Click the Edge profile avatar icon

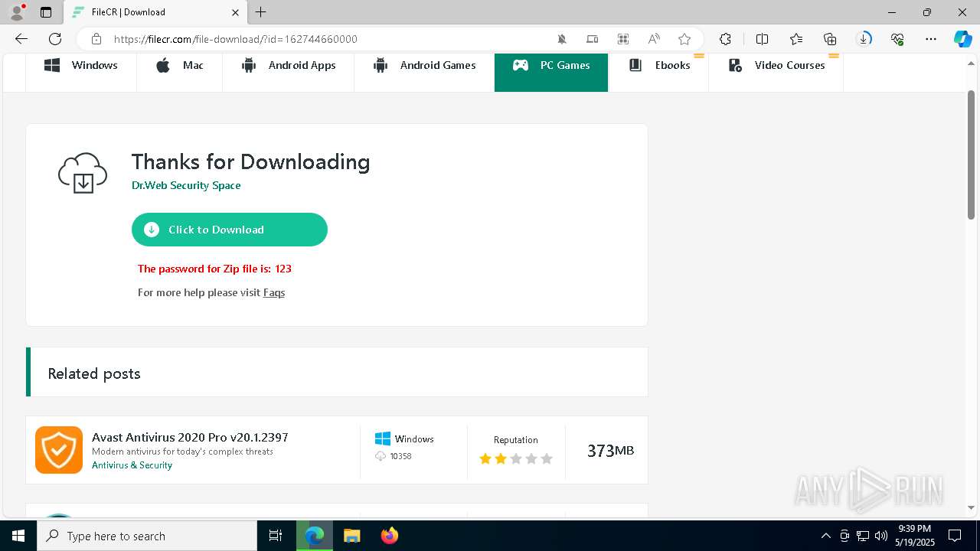pos(17,12)
